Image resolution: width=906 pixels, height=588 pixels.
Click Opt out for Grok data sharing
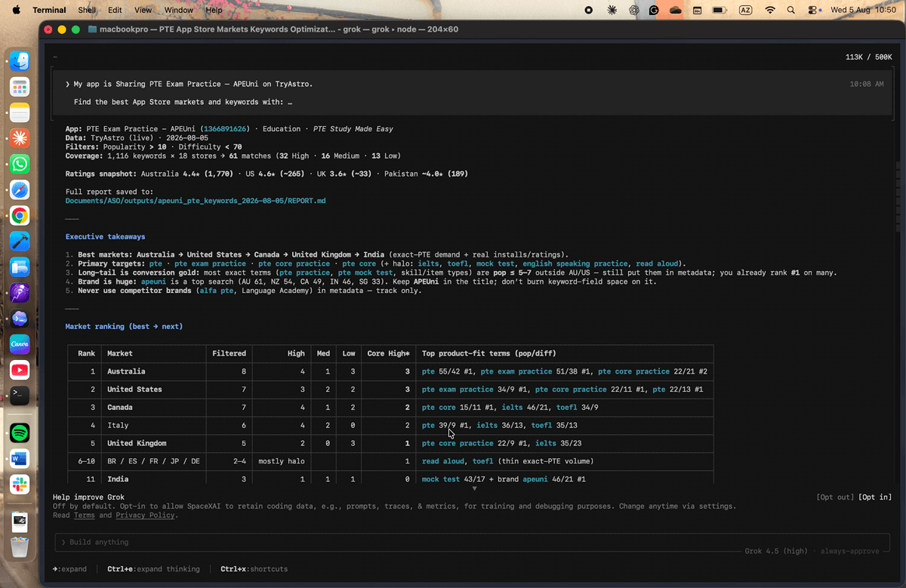point(835,497)
